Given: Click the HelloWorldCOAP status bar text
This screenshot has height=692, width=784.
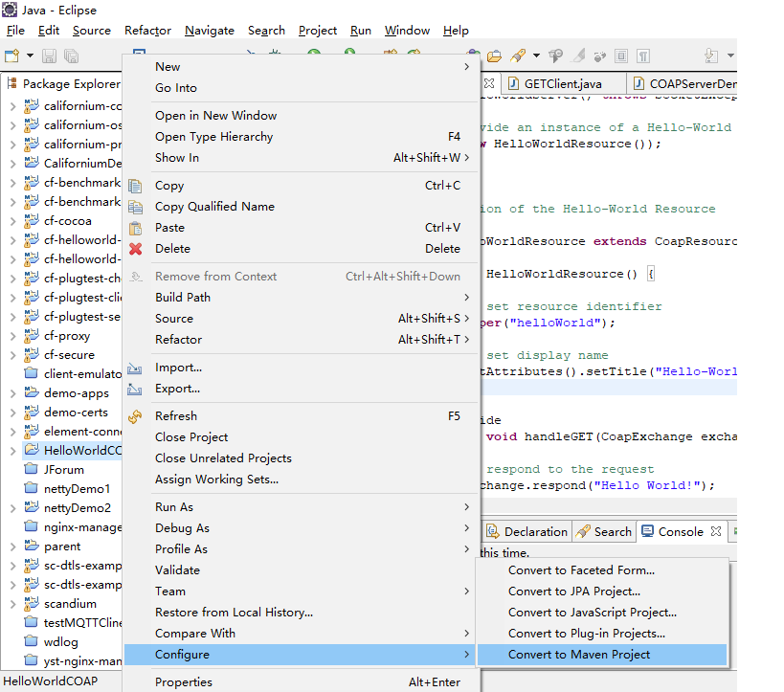Looking at the screenshot, I should coord(51,681).
